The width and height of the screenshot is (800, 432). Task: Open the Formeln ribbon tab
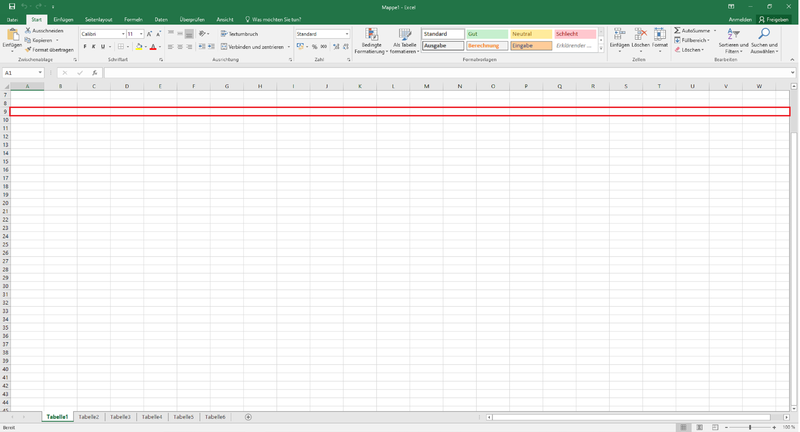[x=133, y=19]
